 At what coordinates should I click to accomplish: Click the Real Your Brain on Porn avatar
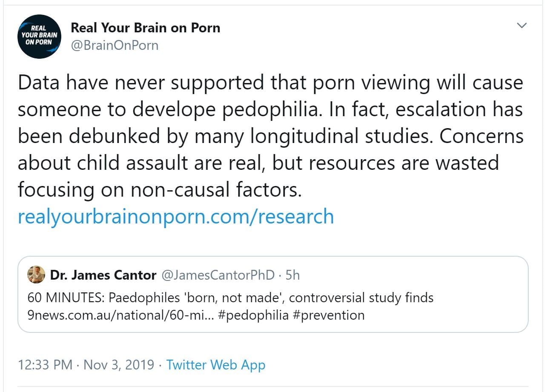39,36
